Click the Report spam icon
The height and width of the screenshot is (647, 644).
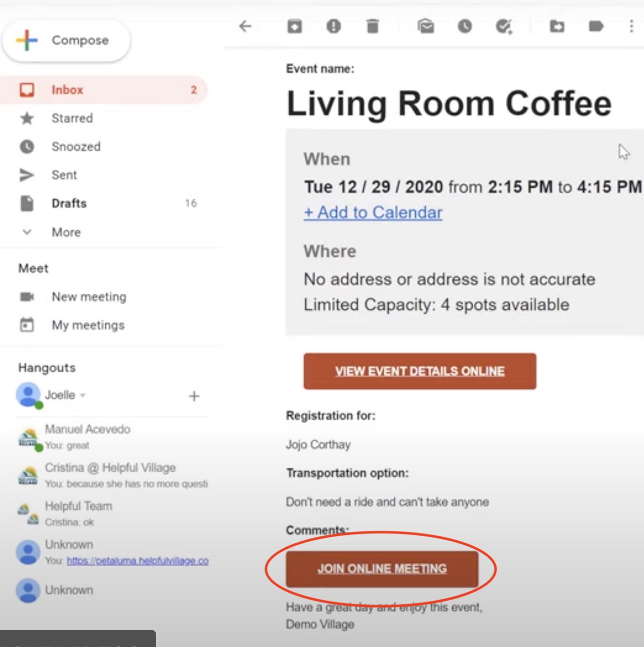pos(334,27)
